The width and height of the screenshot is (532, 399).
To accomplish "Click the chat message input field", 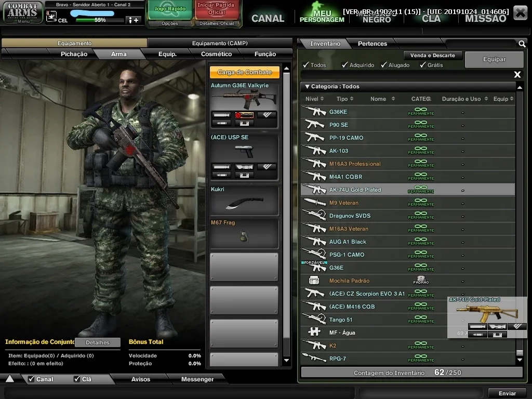I will 180,393.
